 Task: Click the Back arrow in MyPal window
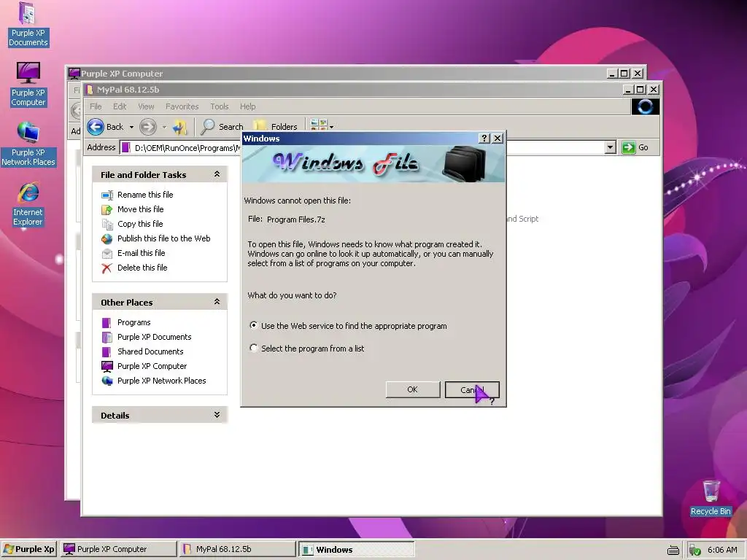pyautogui.click(x=96, y=127)
